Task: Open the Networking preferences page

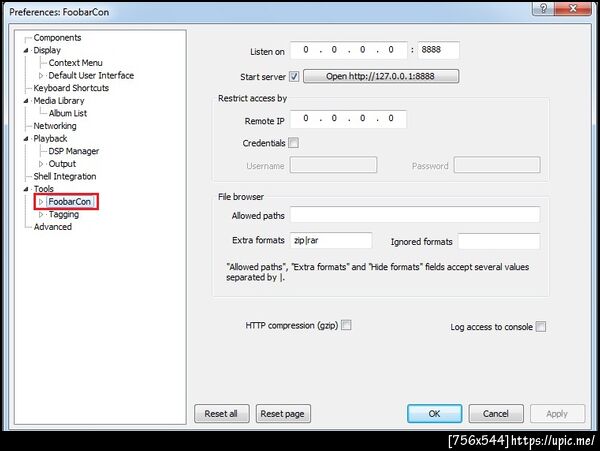Action: [x=55, y=126]
